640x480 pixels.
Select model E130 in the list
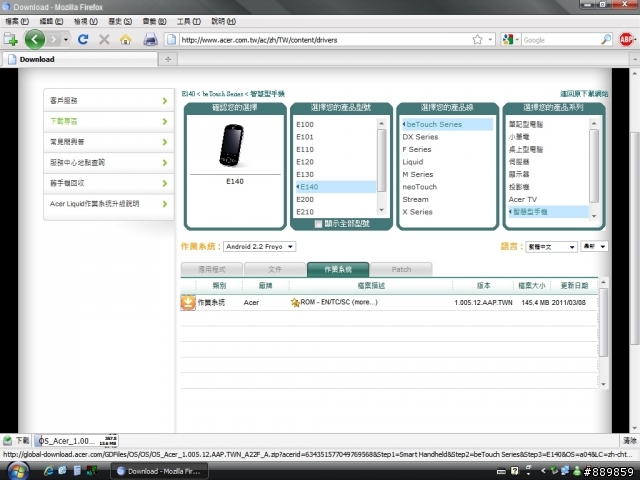pyautogui.click(x=305, y=174)
